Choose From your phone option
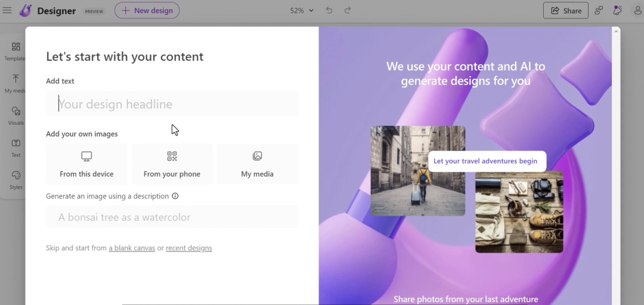The width and height of the screenshot is (644, 305). tap(172, 164)
